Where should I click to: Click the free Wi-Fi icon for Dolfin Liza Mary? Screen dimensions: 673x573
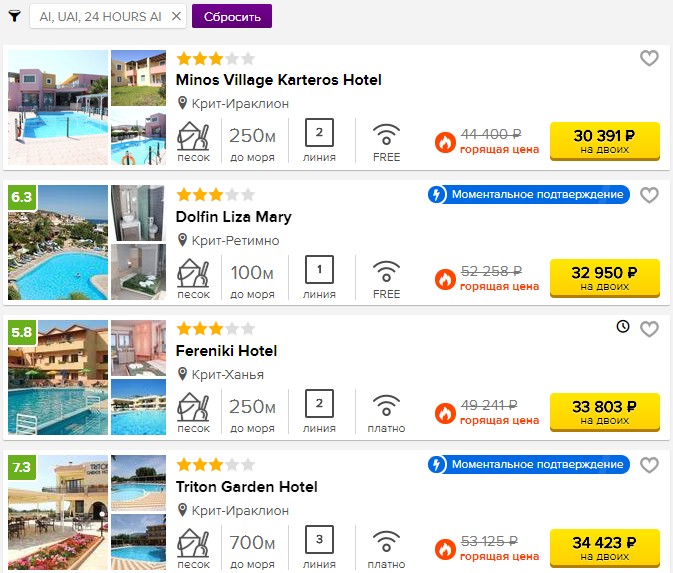(x=386, y=272)
